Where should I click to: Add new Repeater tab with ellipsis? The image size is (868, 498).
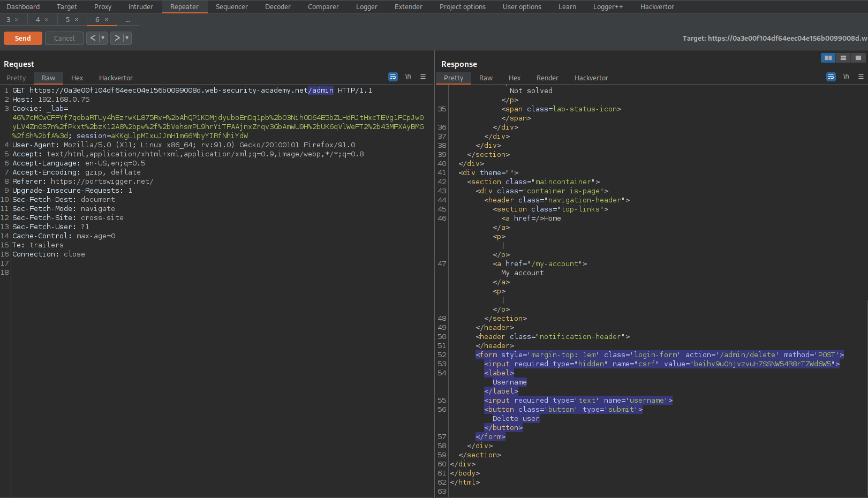coord(128,20)
